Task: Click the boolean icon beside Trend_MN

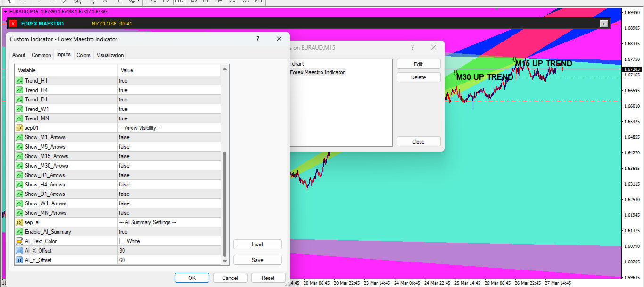Action: (19, 118)
